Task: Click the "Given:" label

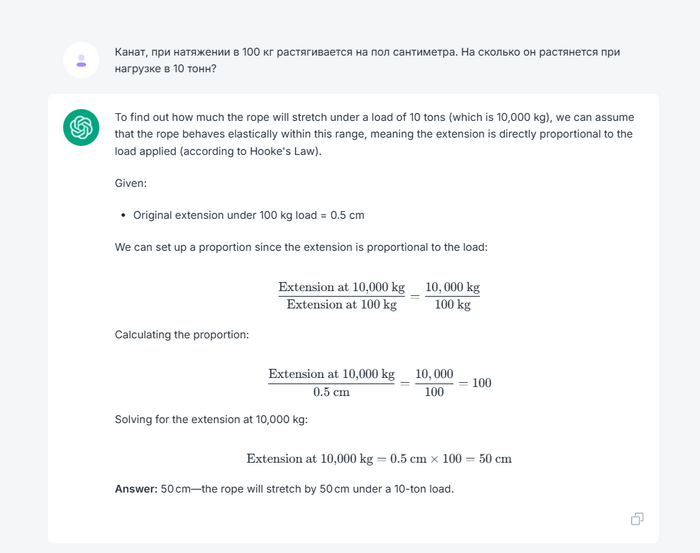Action: (x=130, y=185)
